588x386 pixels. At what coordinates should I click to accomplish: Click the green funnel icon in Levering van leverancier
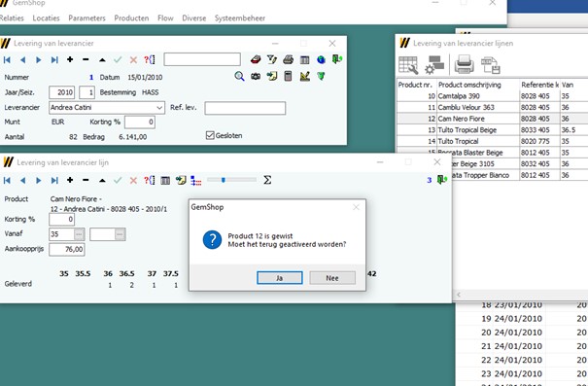321,76
